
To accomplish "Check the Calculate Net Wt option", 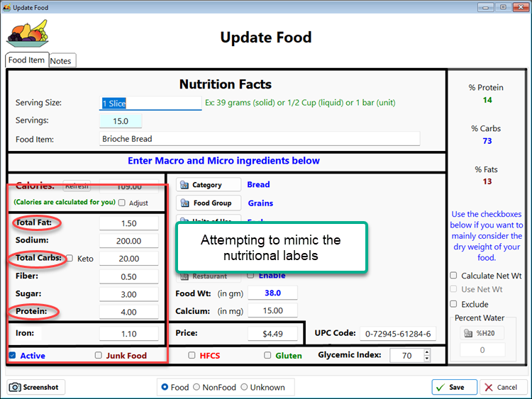I will click(x=454, y=276).
